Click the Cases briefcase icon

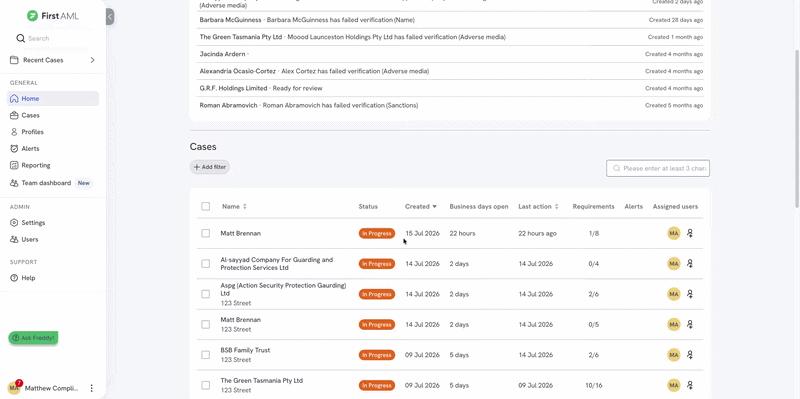click(14, 115)
